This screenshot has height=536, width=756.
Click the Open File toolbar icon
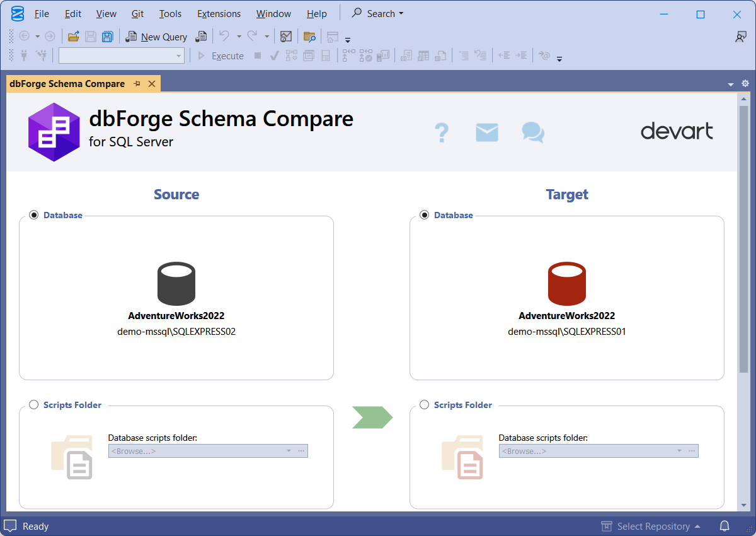tap(74, 36)
